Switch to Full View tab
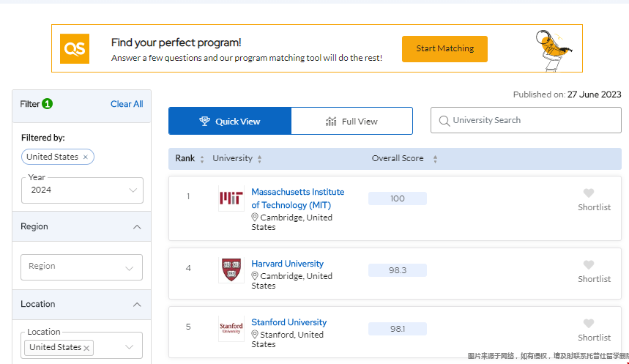The width and height of the screenshot is (629, 364). pyautogui.click(x=351, y=122)
